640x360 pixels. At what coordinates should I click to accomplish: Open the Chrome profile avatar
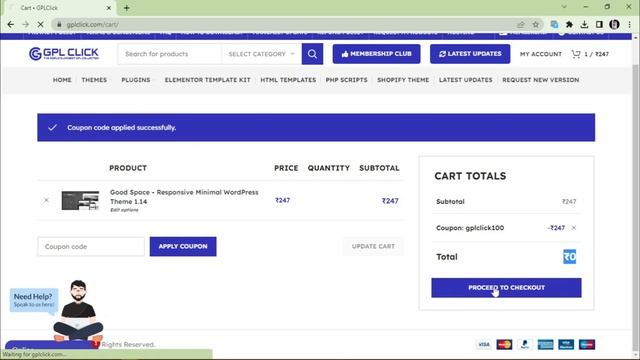tap(614, 24)
